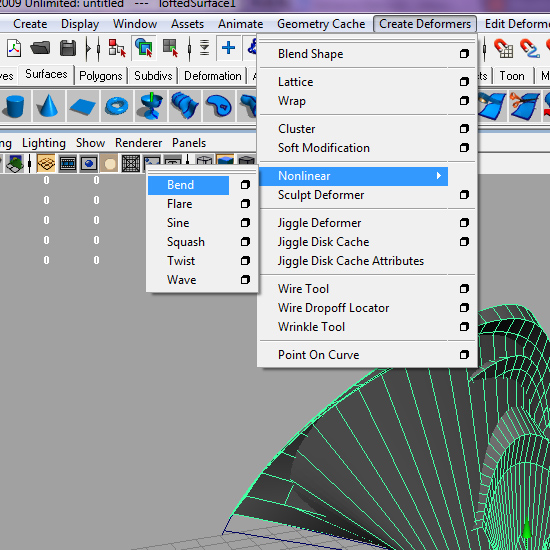This screenshot has width=550, height=550.
Task: Create a NURBS cone from the shelf
Action: (48, 106)
